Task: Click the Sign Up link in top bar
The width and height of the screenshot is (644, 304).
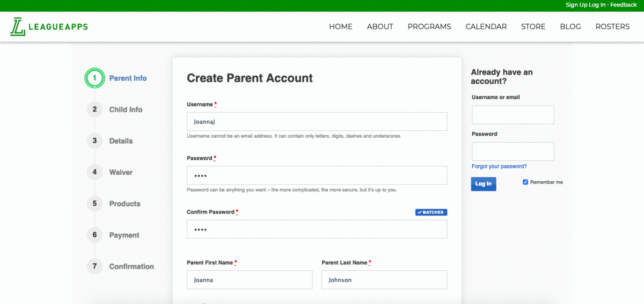Action: 576,5
